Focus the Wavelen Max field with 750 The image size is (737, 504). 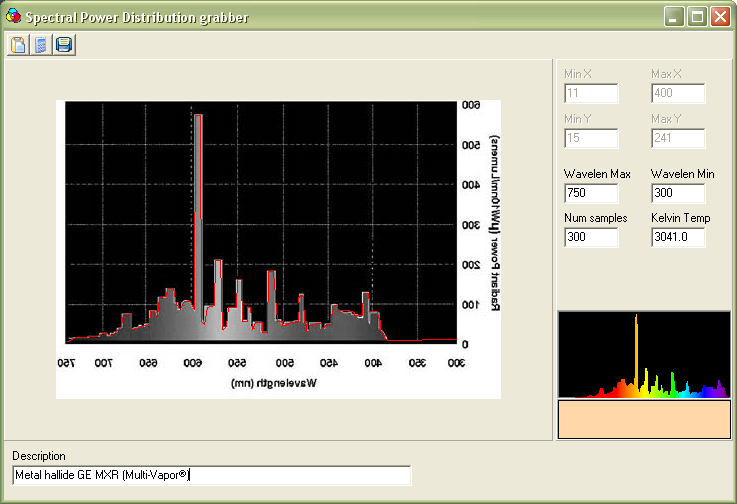(591, 193)
